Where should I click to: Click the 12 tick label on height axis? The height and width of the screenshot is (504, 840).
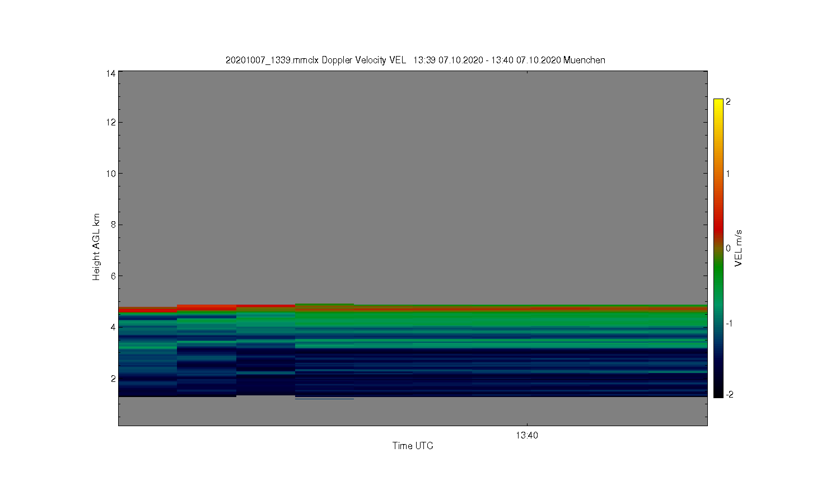[x=110, y=122]
